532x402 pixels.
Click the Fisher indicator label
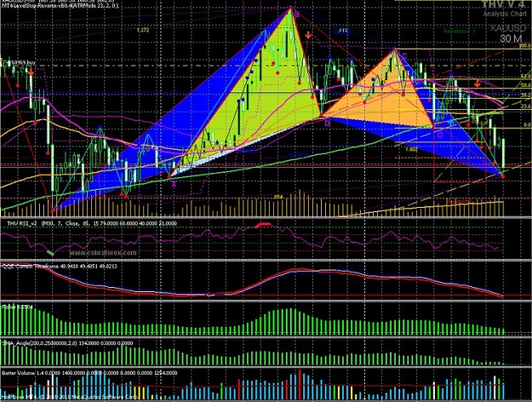click(x=18, y=307)
